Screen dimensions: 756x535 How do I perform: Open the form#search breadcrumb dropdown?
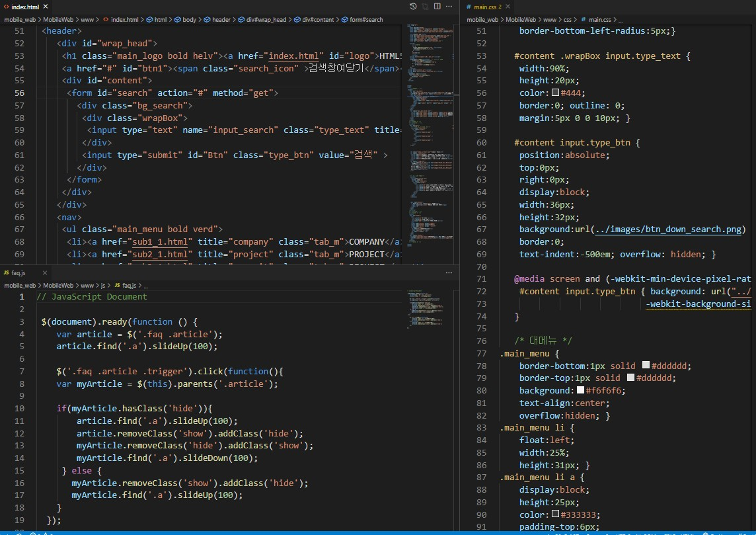point(365,20)
